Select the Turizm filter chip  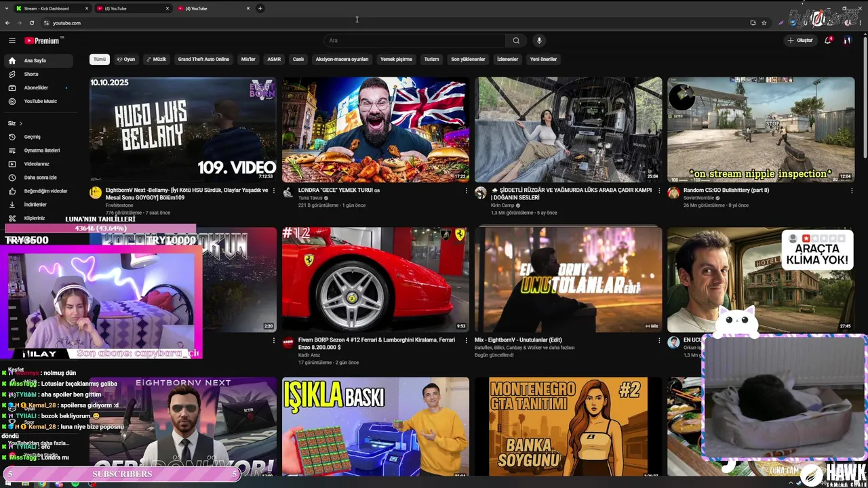click(x=432, y=59)
